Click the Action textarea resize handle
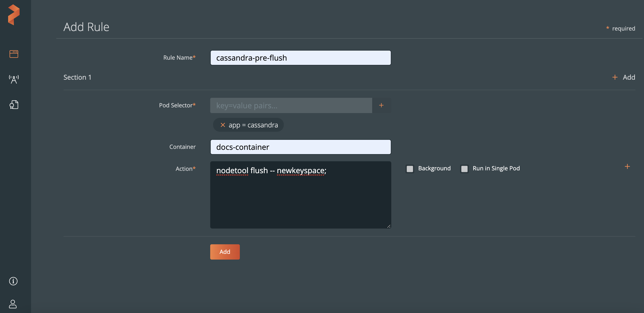Viewport: 644px width, 313px height. click(x=388, y=226)
